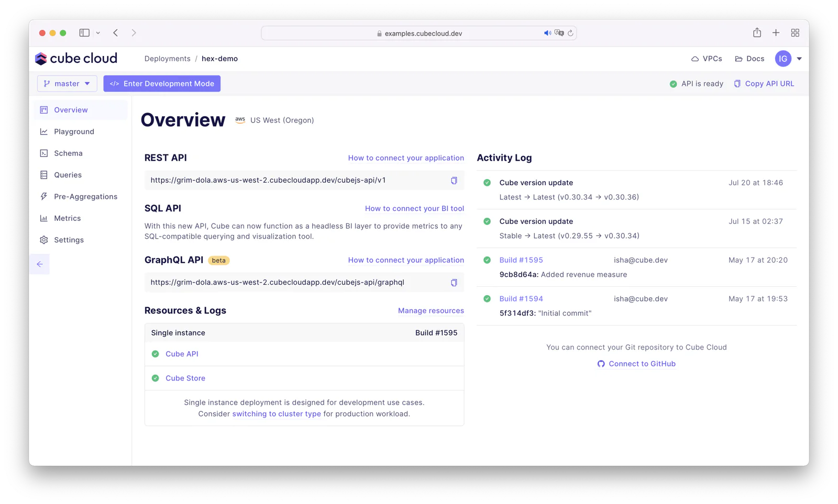The image size is (838, 504).
Task: Click the Jul 15 Cube version update entry
Action: click(636, 229)
